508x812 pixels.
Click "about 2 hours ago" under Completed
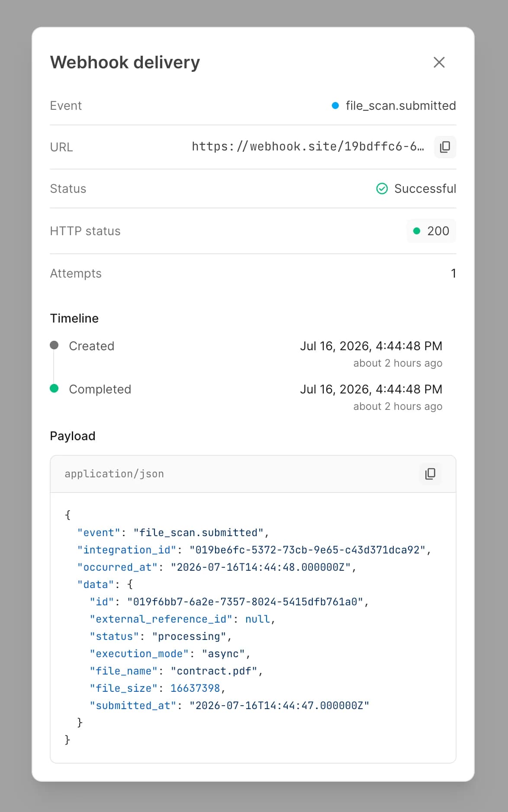pyautogui.click(x=398, y=406)
